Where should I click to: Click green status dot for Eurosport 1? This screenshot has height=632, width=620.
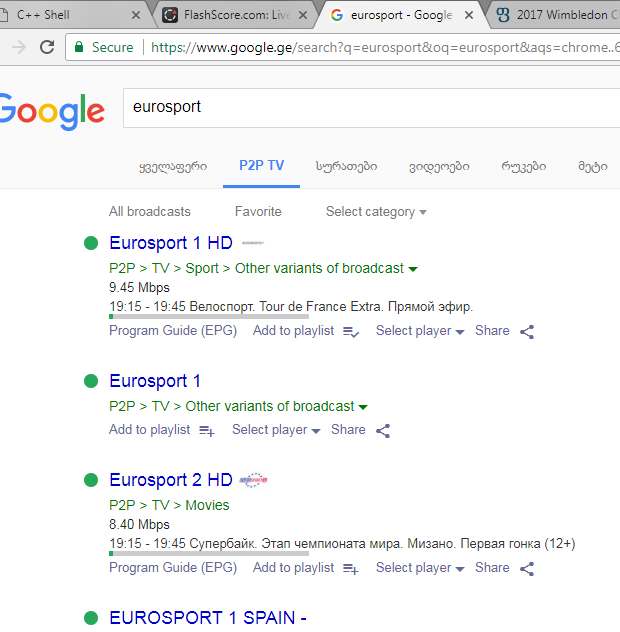coord(91,381)
